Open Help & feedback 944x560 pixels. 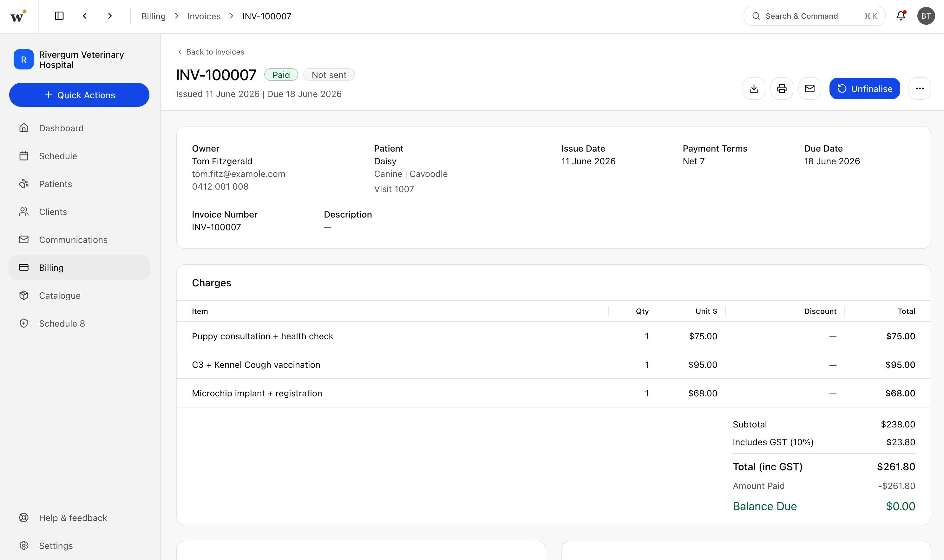click(79, 518)
